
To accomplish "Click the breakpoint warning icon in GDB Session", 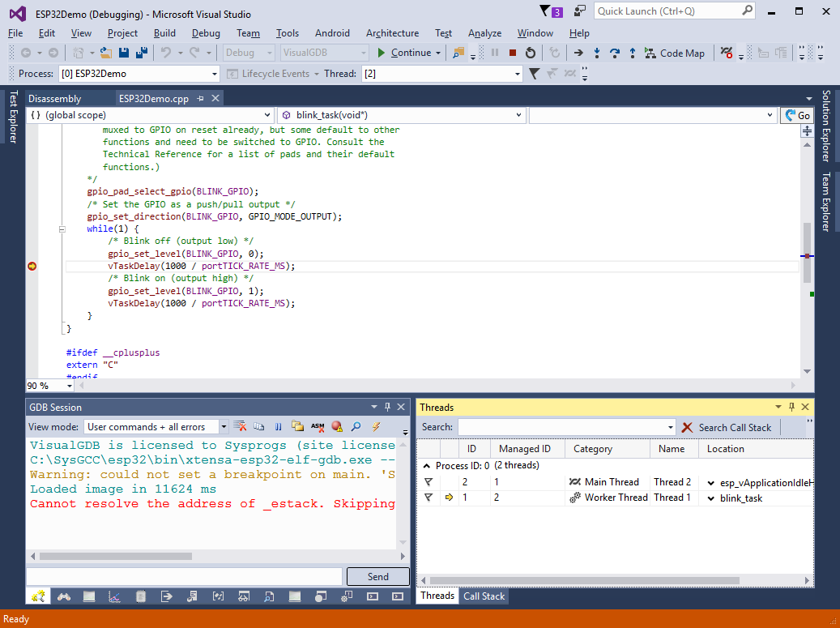I will pyautogui.click(x=337, y=426).
